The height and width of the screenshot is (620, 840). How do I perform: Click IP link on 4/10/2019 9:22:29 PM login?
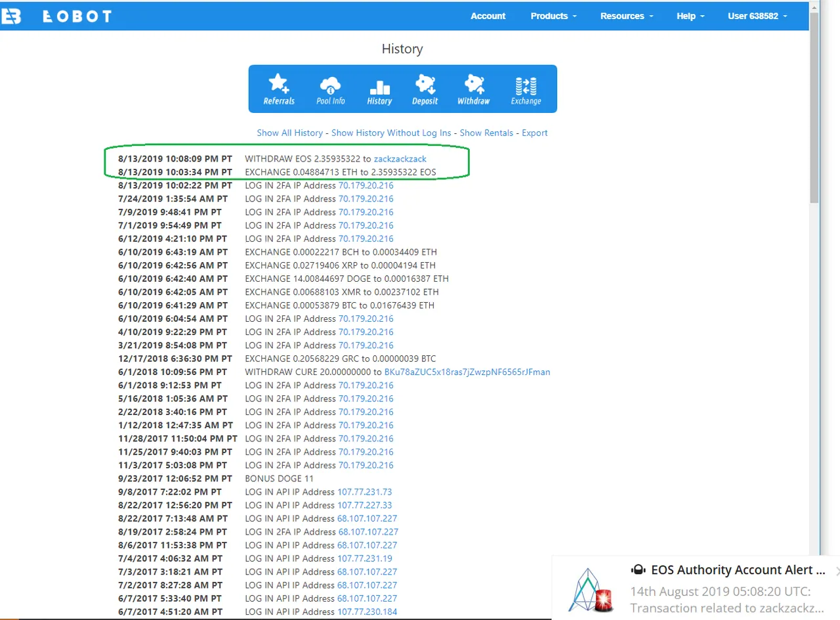(x=366, y=332)
